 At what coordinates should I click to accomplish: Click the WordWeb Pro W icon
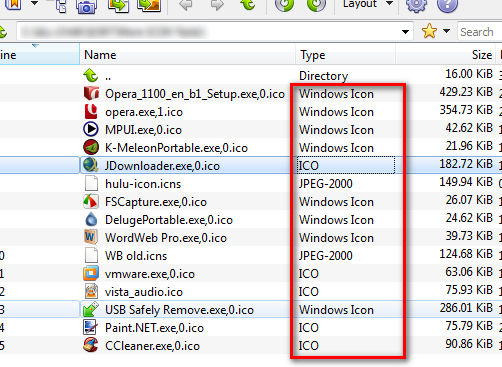(91, 237)
